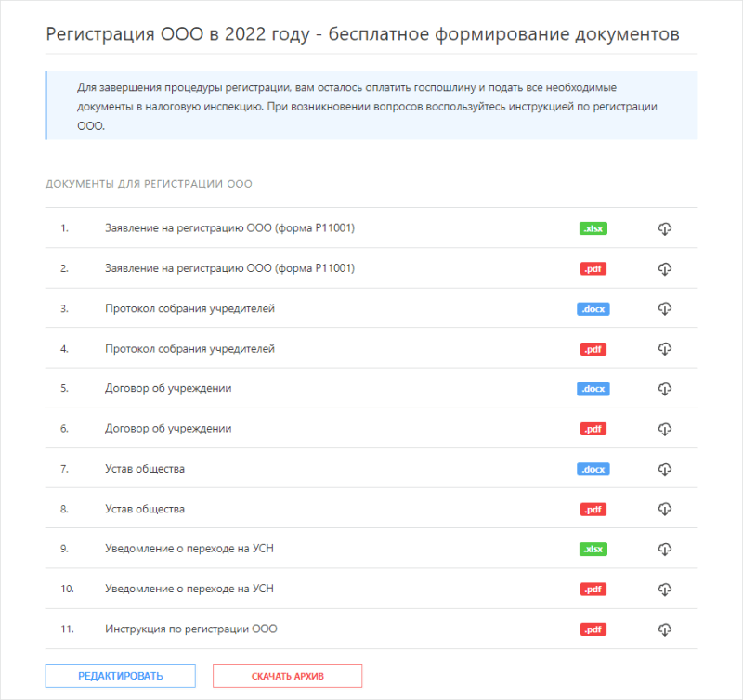Download row 1 Р11001 xlsx via cloud icon
Viewport: 743px width, 700px height.
(x=665, y=228)
